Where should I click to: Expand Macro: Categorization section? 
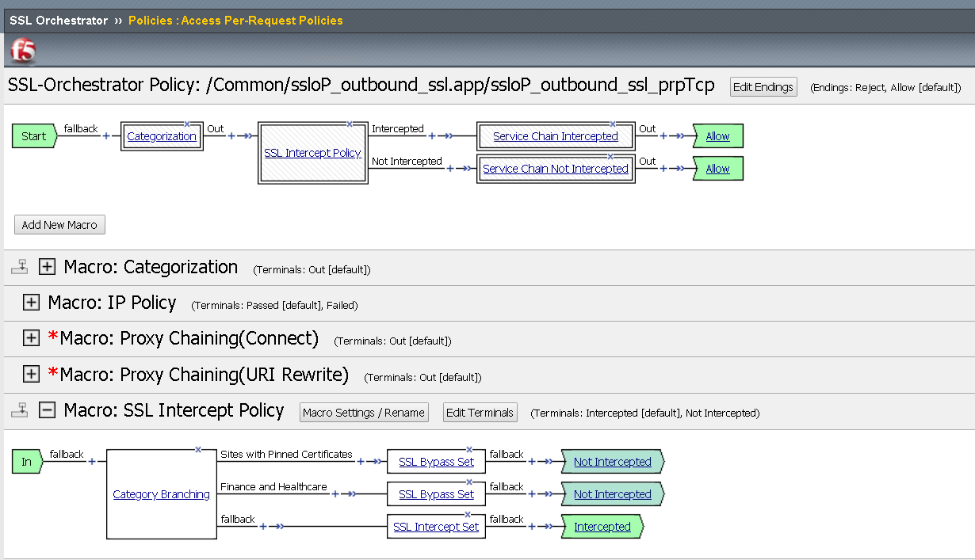click(x=48, y=267)
